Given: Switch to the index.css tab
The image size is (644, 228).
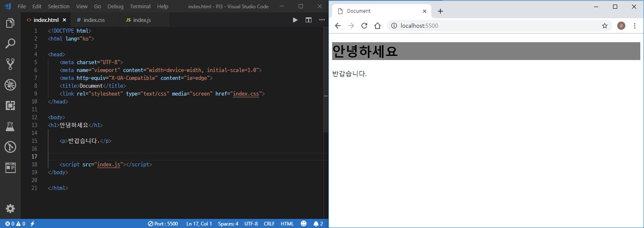Looking at the screenshot, I should pos(95,20).
